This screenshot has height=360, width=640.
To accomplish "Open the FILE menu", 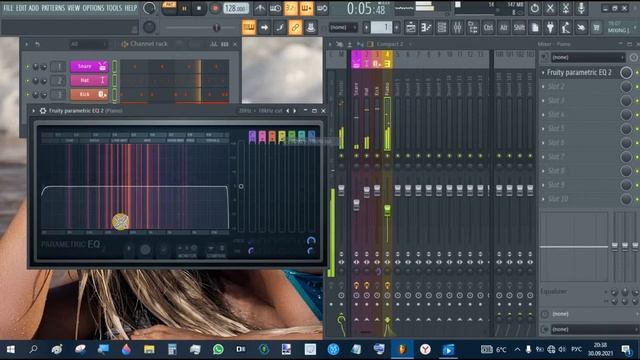I will click(x=8, y=8).
